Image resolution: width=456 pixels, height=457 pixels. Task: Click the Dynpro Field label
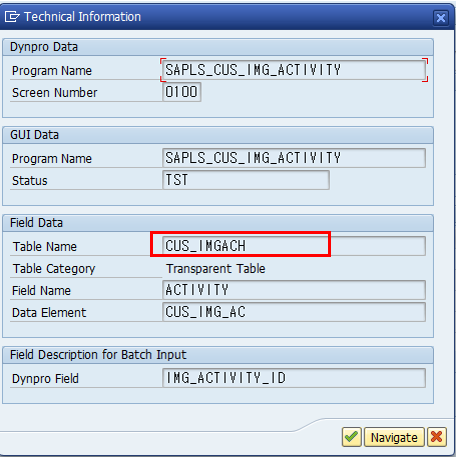45,379
